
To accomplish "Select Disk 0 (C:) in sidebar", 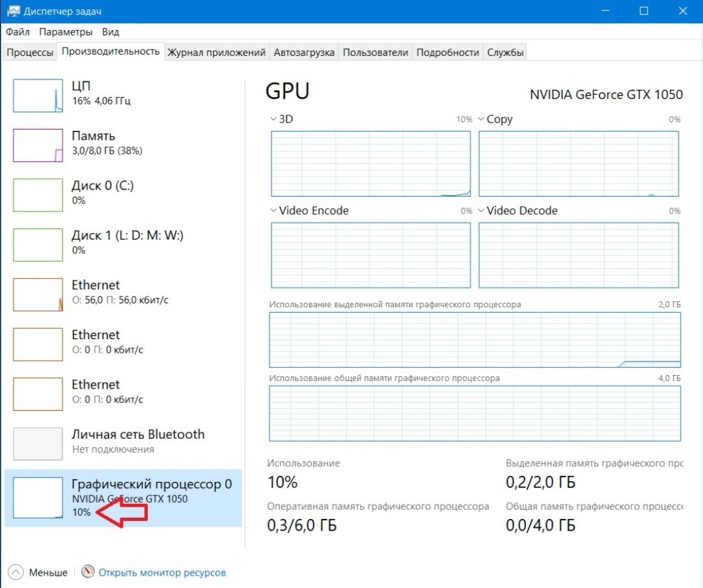I will [102, 192].
